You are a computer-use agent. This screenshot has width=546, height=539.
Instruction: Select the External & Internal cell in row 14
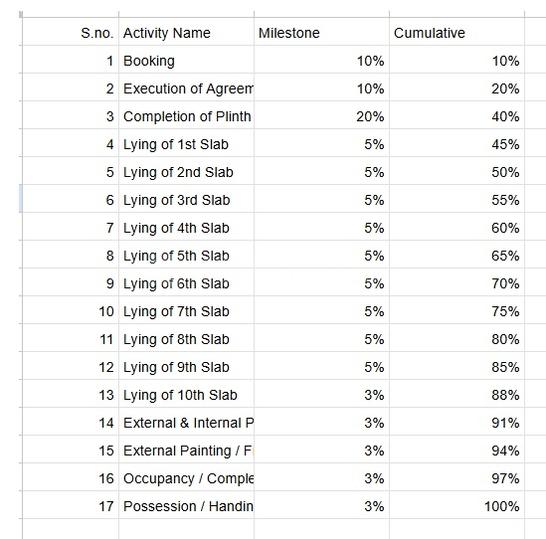tap(186, 422)
